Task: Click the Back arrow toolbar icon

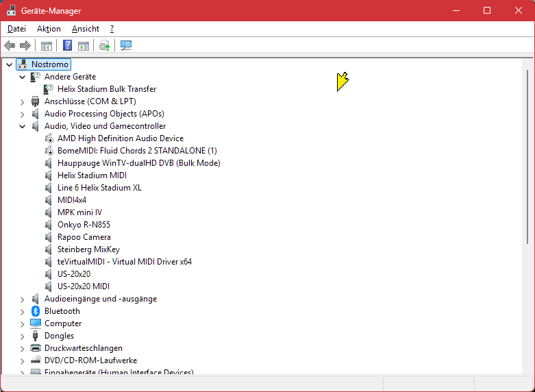Action: tap(10, 46)
